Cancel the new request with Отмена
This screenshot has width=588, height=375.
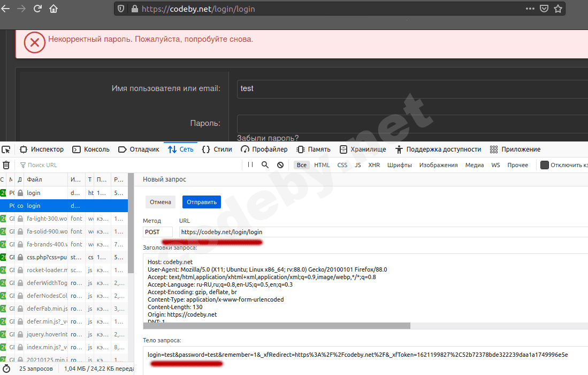coord(161,202)
